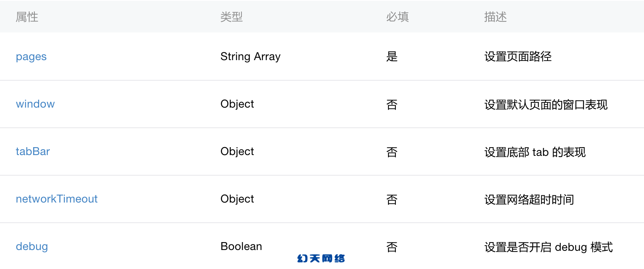Click the 必填 column header
Image resolution: width=644 pixels, height=269 pixels.
click(397, 17)
